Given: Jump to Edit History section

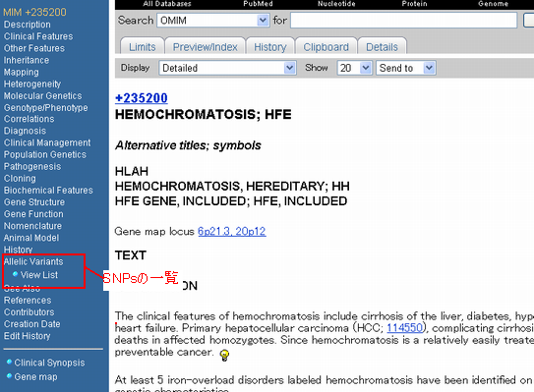Looking at the screenshot, I should coord(27,336).
